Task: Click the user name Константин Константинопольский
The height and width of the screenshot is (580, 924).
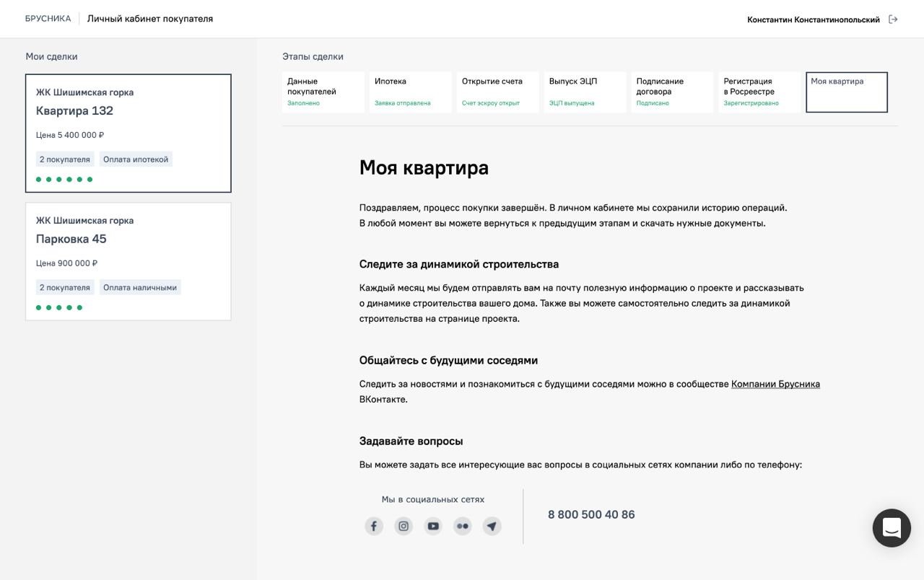Action: pos(813,19)
